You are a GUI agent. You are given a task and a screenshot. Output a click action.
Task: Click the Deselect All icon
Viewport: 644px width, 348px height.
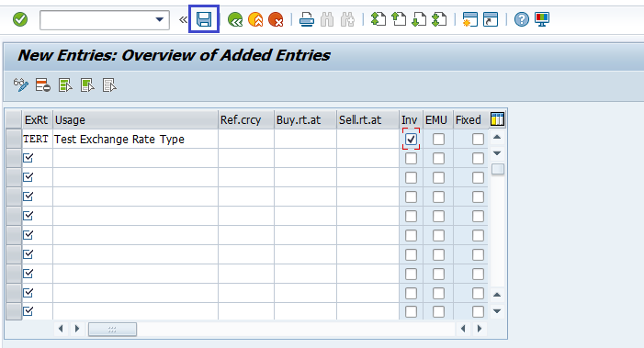click(109, 85)
